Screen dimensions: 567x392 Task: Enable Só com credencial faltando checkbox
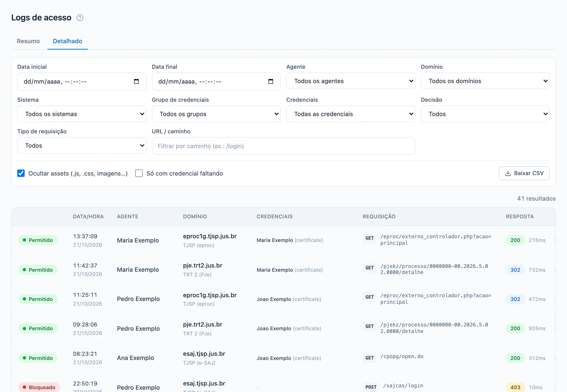pyautogui.click(x=139, y=173)
